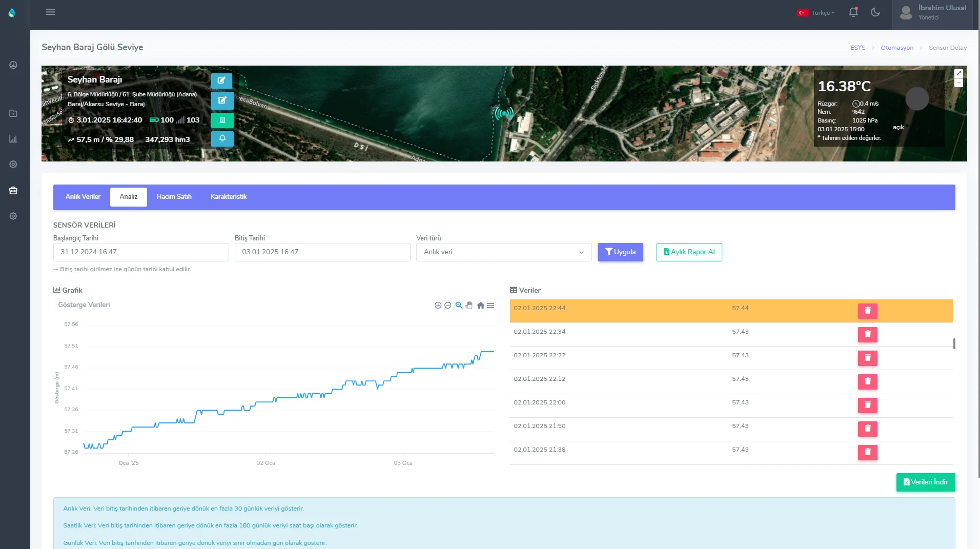Open the hamburger menu in top bar
The height and width of the screenshot is (549, 980).
coord(50,12)
